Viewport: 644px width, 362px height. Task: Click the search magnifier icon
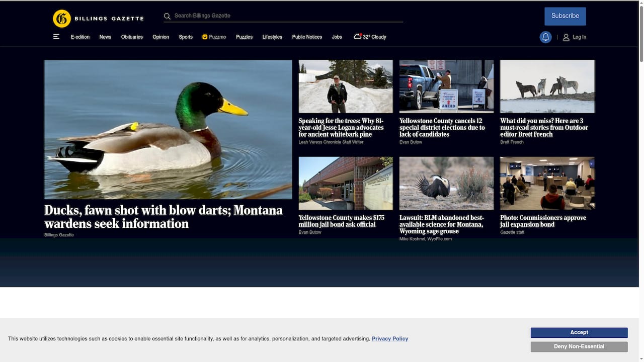167,16
